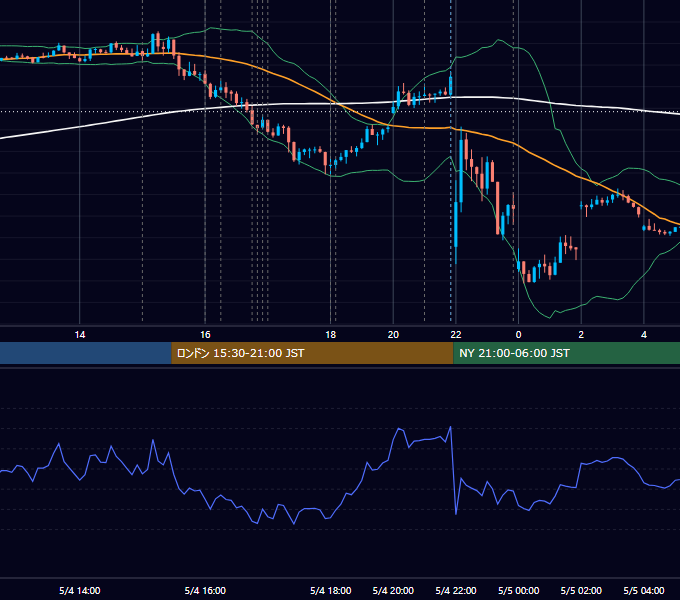The width and height of the screenshot is (680, 600).
Task: Click the 2 hour label on price chart axis
Action: pos(581,335)
